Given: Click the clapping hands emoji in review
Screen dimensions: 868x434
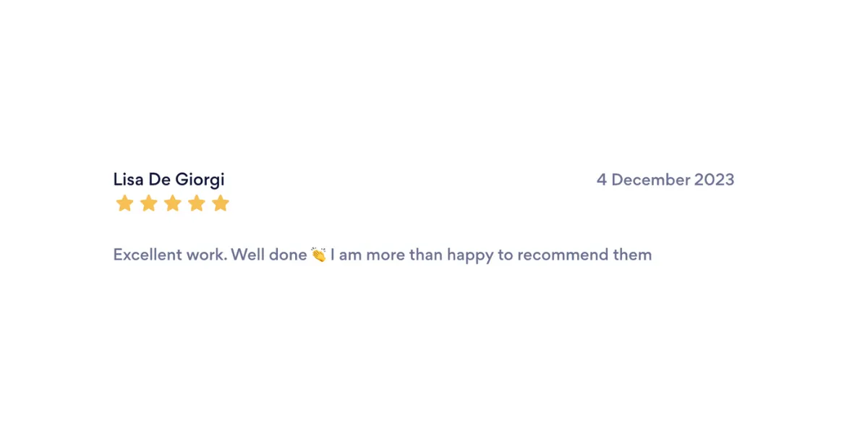Looking at the screenshot, I should pyautogui.click(x=318, y=255).
